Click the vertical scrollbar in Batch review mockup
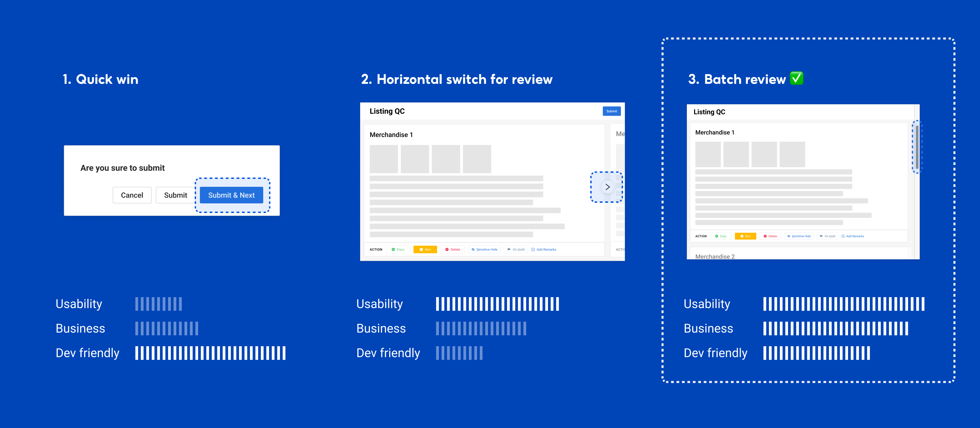This screenshot has width=980, height=428. coord(917,147)
